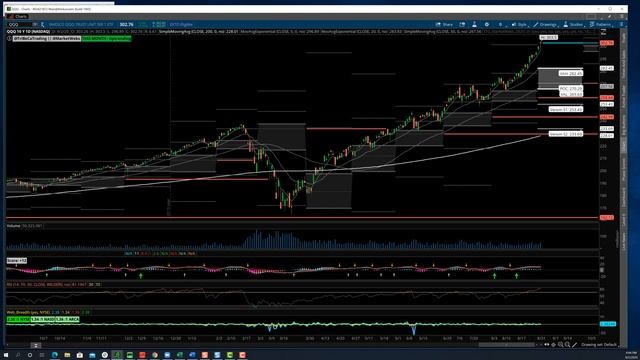
Task: Click the horizontal chart scrollbar thumb
Action: (506, 345)
